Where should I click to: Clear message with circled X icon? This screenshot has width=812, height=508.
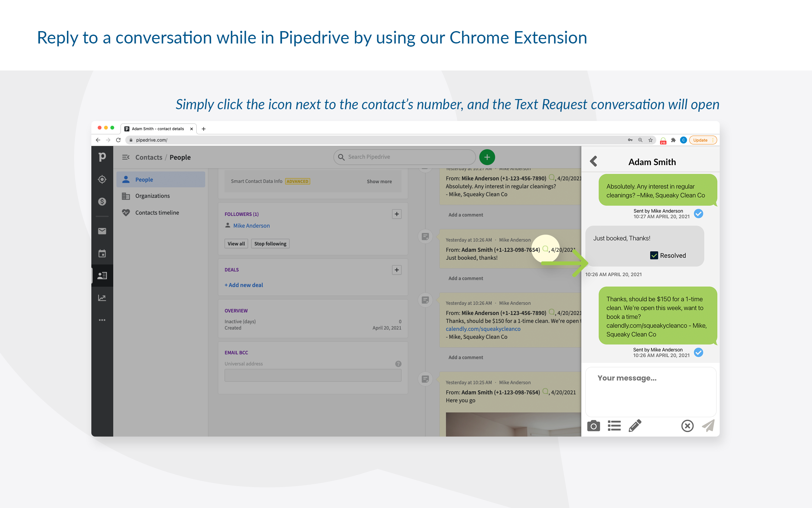(687, 426)
